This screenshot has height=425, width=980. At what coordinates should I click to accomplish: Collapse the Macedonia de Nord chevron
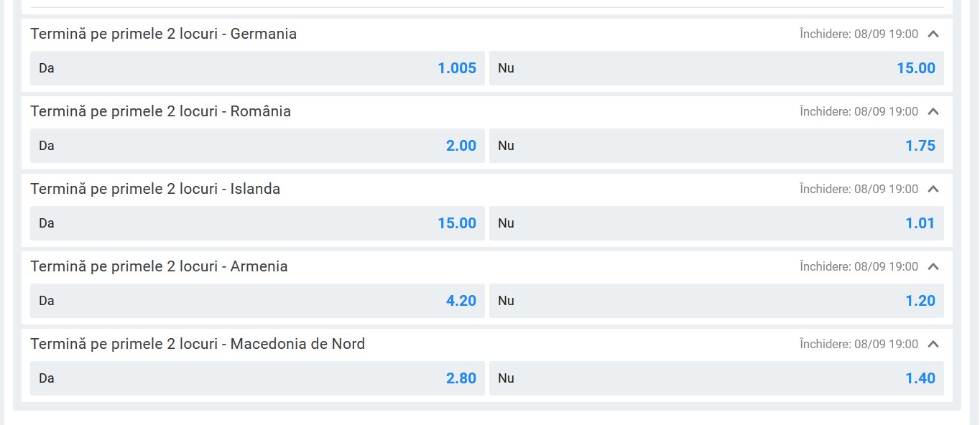pyautogui.click(x=933, y=344)
